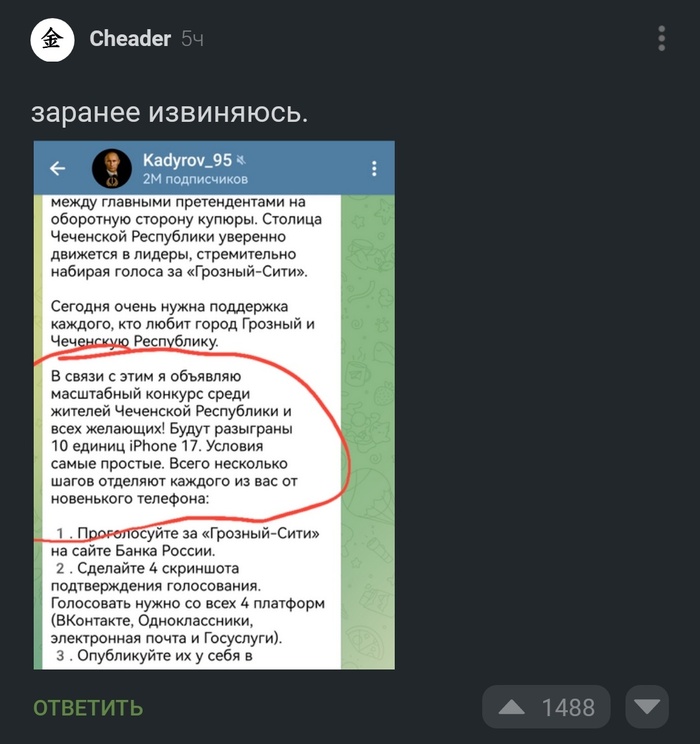The image size is (700, 744).
Task: Downvote the comment with the down arrow
Action: [647, 707]
